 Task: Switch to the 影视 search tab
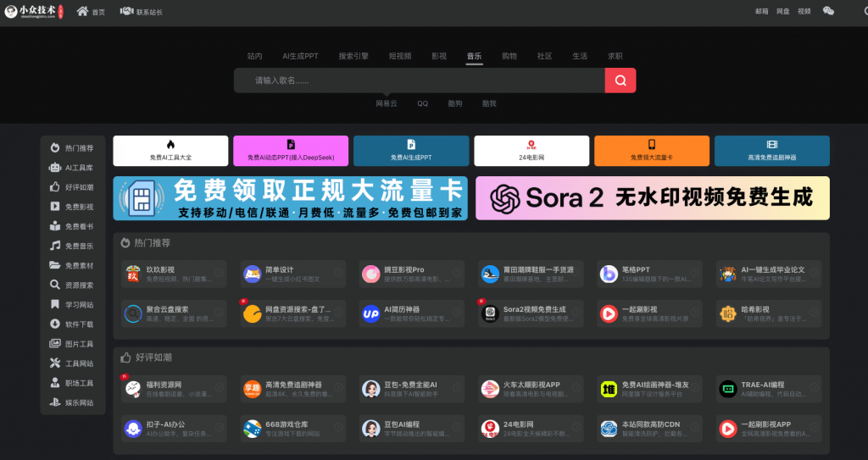(x=438, y=56)
